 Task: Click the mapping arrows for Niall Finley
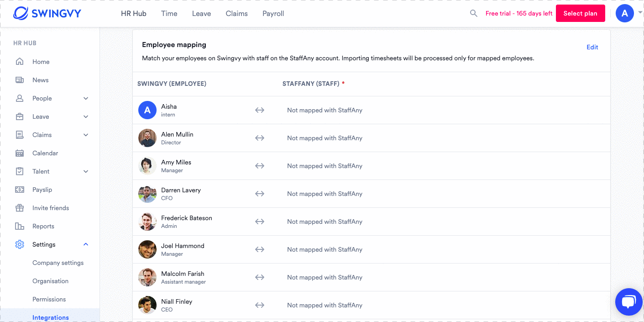(260, 305)
